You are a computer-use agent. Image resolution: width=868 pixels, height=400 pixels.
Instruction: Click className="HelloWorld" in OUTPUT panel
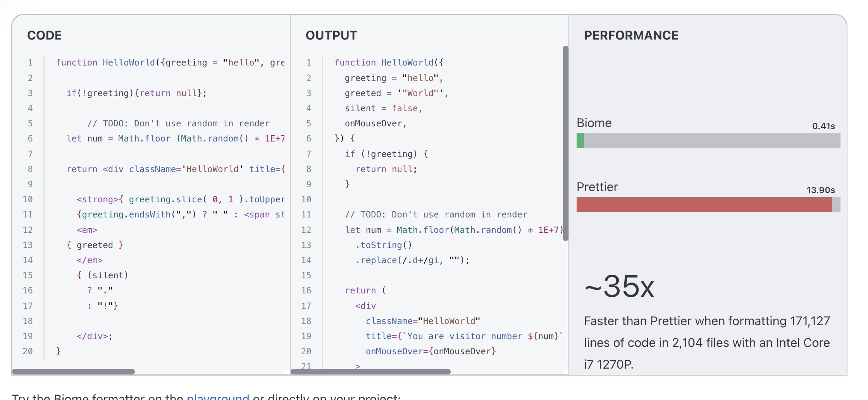[x=423, y=321]
